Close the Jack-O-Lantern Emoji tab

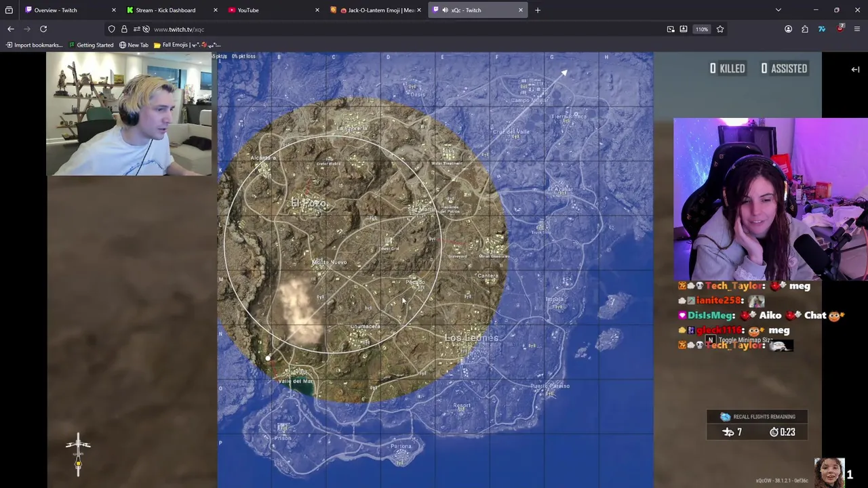(x=418, y=10)
